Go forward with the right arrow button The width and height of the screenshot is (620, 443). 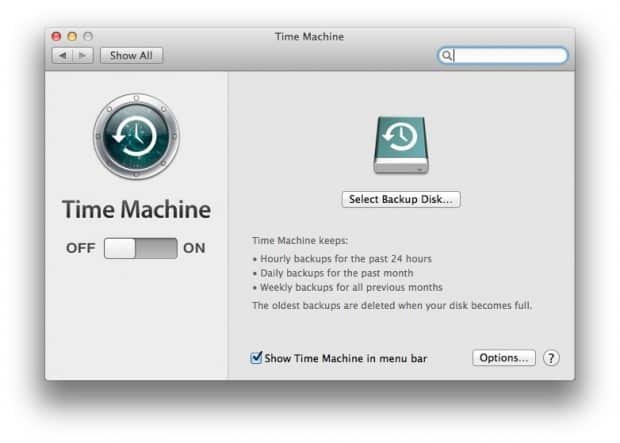click(83, 55)
